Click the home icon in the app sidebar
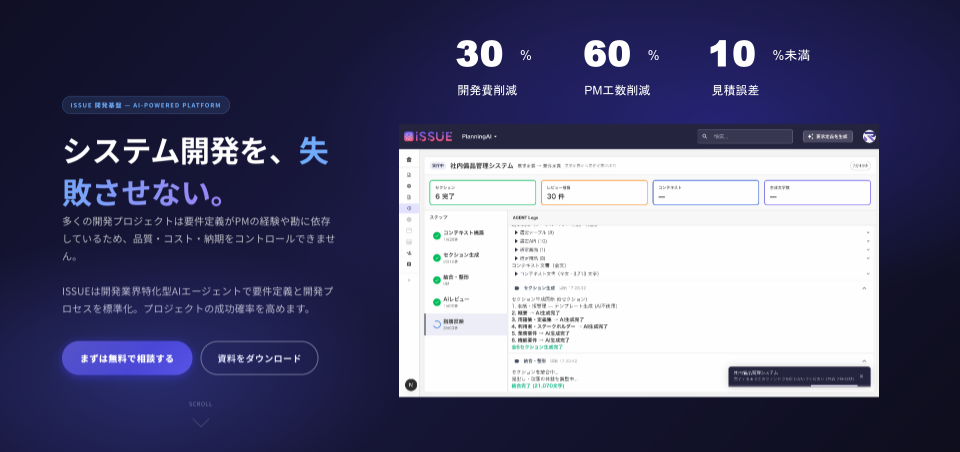The width and height of the screenshot is (960, 452). 409,159
